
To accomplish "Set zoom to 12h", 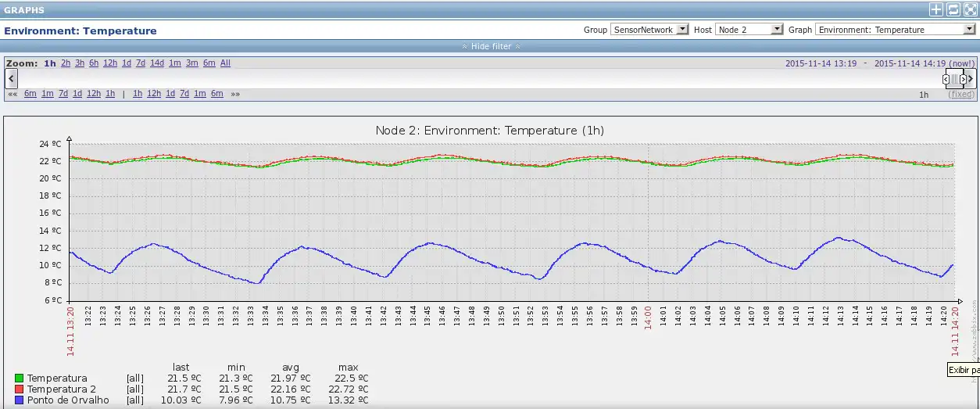I will [x=110, y=63].
